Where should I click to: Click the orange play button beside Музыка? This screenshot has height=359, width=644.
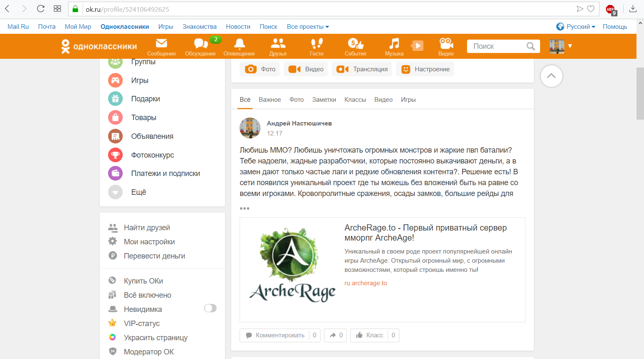tap(417, 45)
